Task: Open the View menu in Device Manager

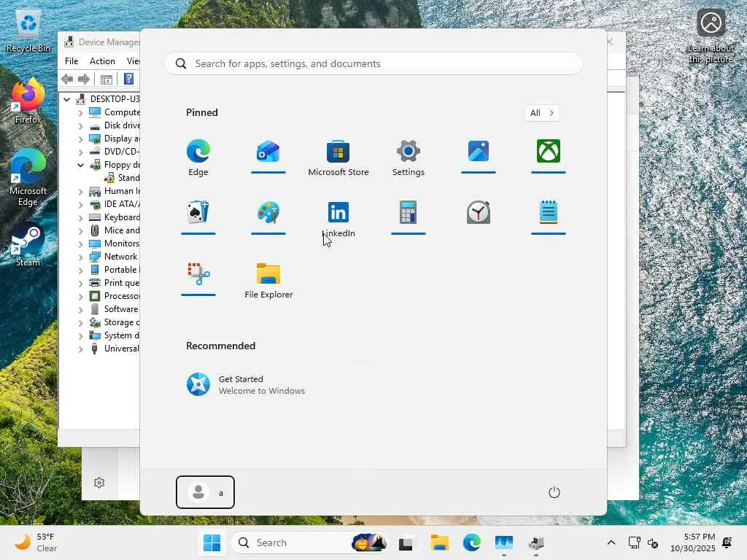Action: tap(133, 61)
